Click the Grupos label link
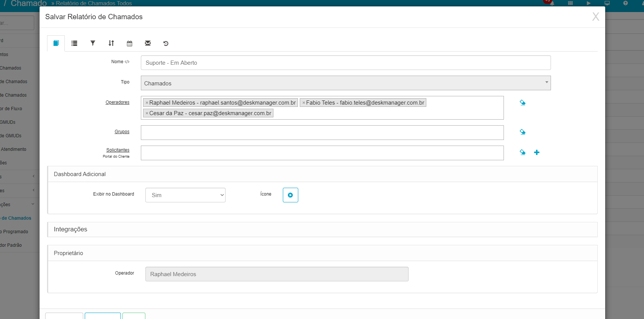Viewport: 644px width, 319px height. click(122, 132)
